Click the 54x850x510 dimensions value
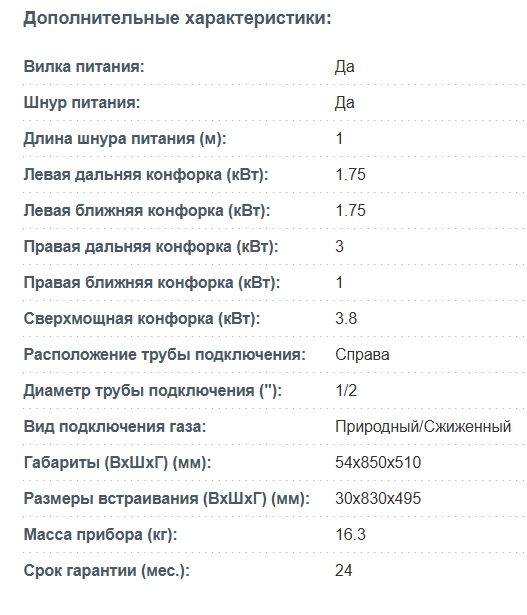Screen dimensions: 527x615 tap(378, 463)
